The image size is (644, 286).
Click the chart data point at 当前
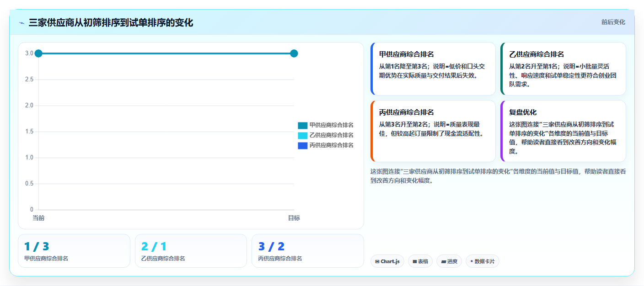[x=38, y=53]
